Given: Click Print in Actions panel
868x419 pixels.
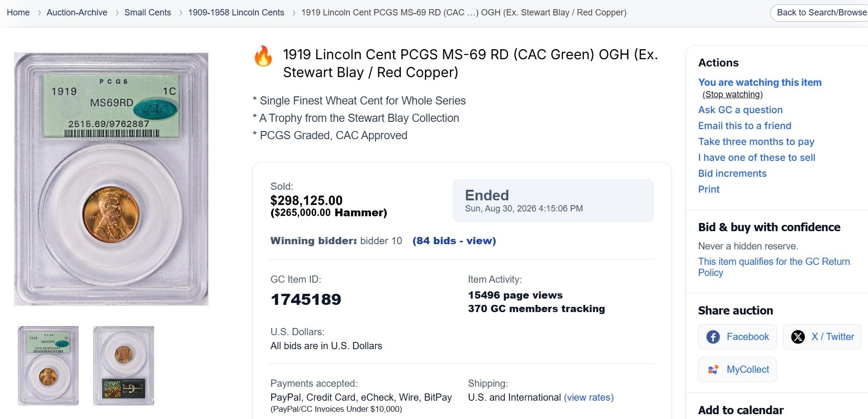Looking at the screenshot, I should (x=709, y=189).
